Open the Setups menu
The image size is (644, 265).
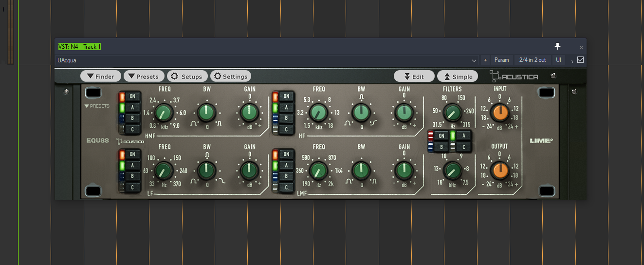(x=187, y=76)
